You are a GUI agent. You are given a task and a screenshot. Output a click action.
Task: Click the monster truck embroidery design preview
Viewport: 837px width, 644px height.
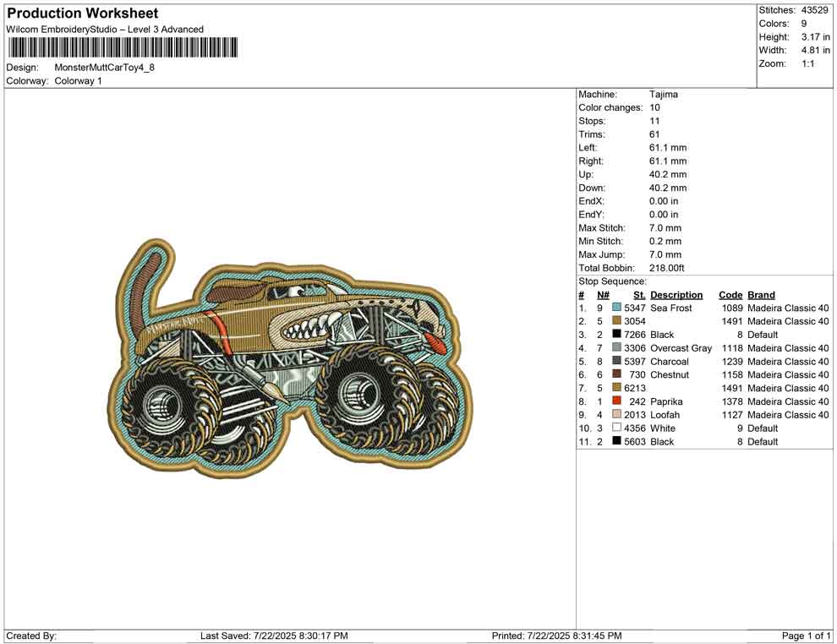[x=290, y=358]
